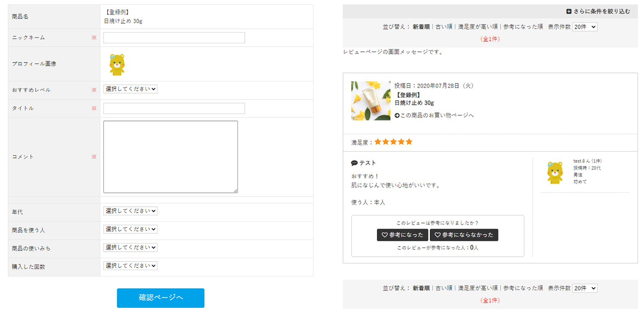Mark review as 参考になった

(x=402, y=235)
